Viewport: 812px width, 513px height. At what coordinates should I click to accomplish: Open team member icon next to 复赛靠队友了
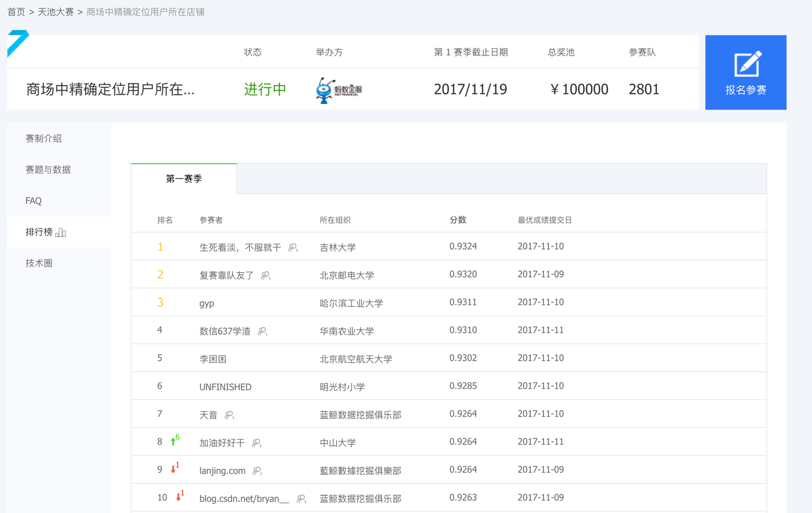[266, 275]
